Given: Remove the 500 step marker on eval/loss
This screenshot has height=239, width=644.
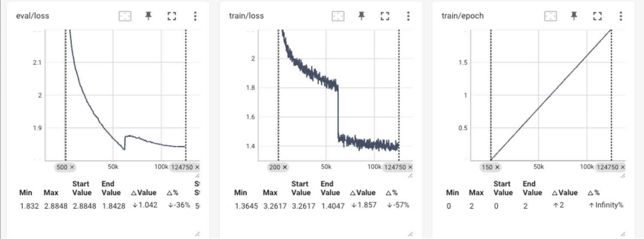Looking at the screenshot, I should tap(72, 167).
